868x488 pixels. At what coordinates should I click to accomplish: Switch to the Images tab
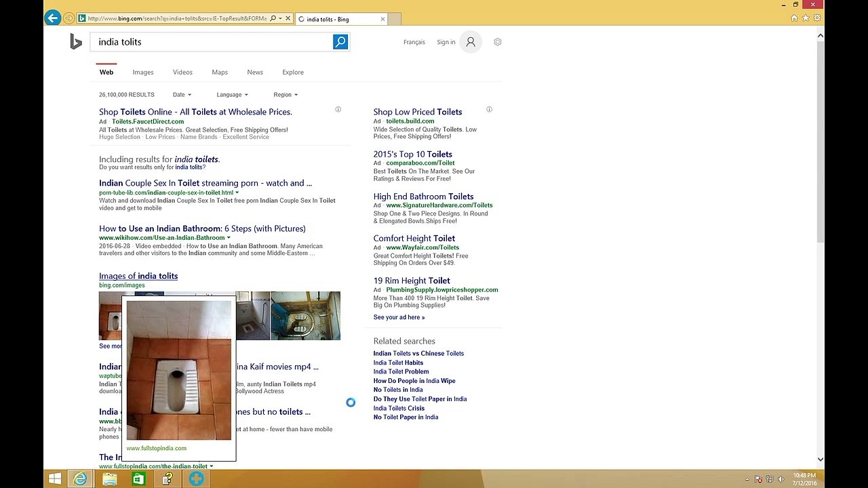point(143,72)
